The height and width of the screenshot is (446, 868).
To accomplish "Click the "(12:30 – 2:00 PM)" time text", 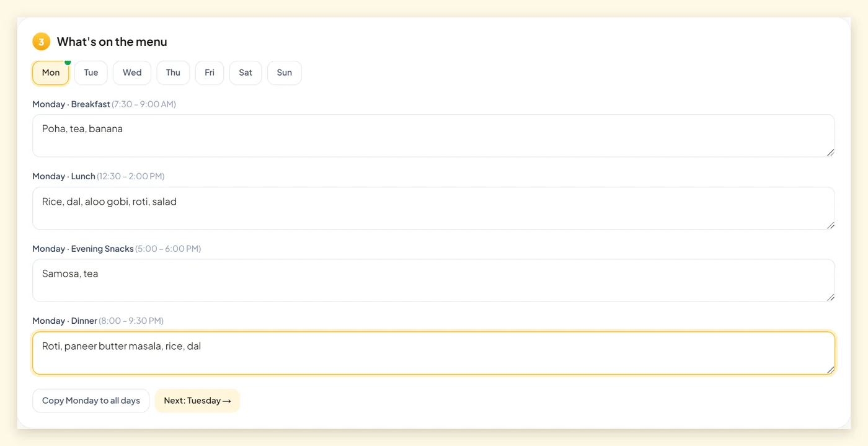I will tap(131, 176).
